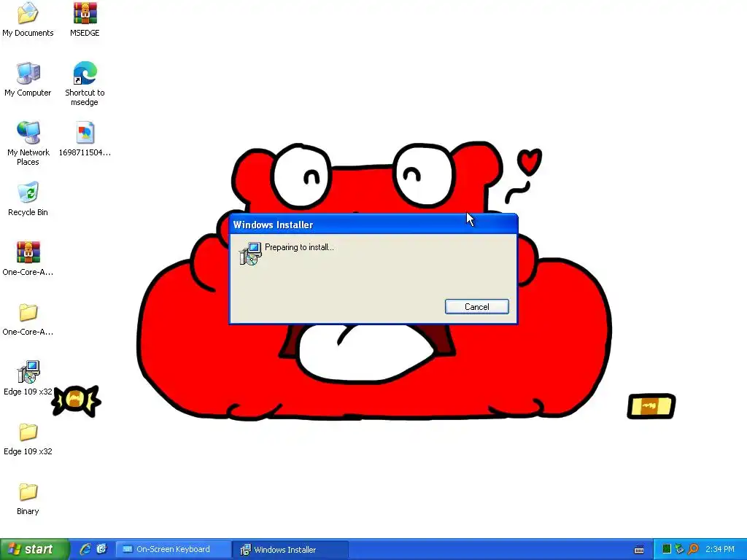Open the Start menu

(35, 549)
